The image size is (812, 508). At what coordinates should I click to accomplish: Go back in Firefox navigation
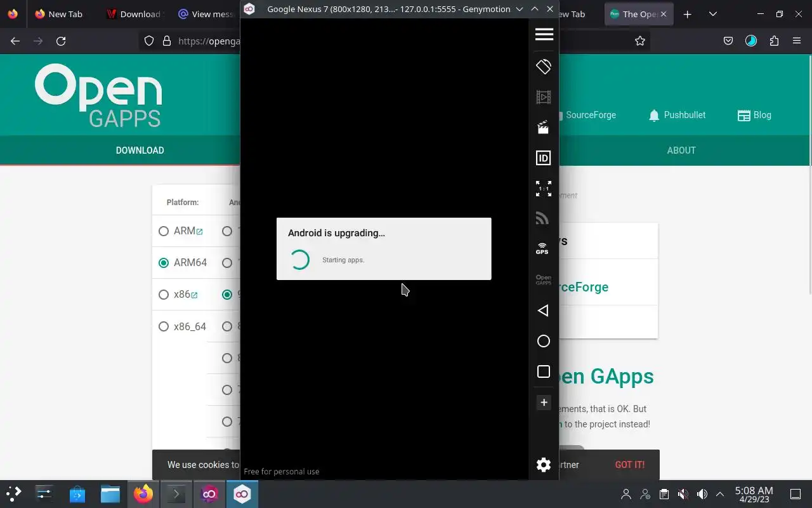15,41
